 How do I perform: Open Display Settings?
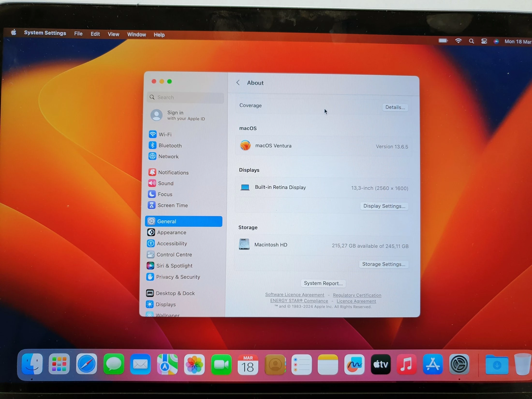[x=384, y=206]
